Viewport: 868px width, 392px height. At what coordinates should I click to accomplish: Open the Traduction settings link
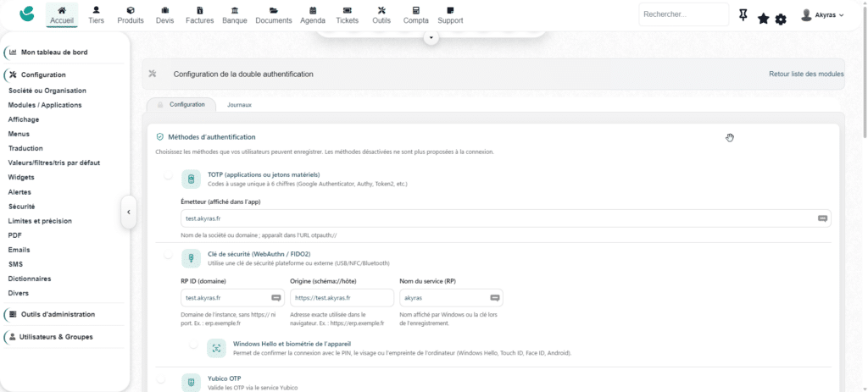click(25, 148)
